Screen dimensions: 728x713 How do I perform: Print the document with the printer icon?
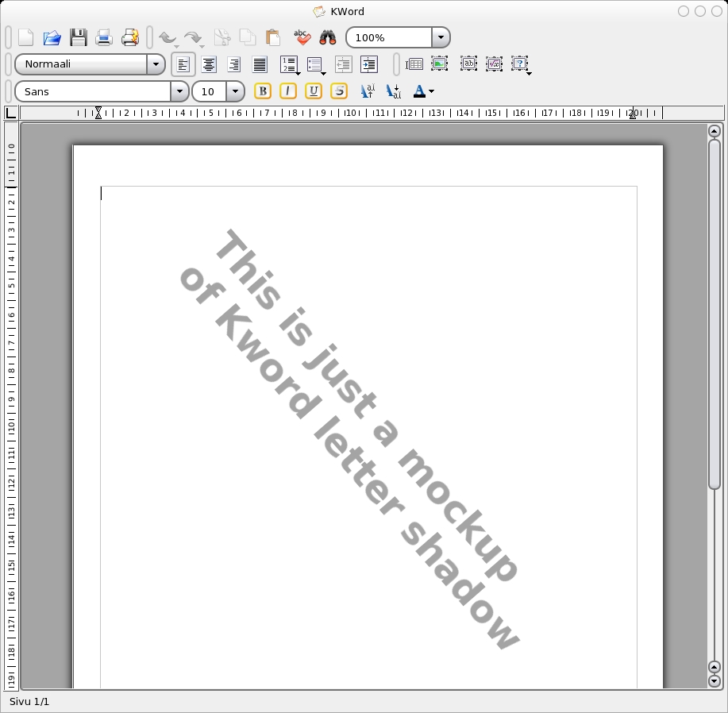pos(104,37)
